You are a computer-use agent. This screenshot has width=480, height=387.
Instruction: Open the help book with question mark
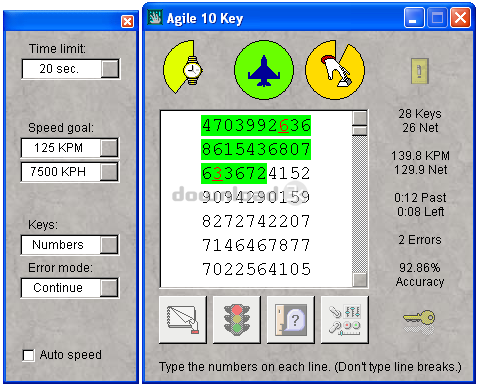tap(291, 320)
